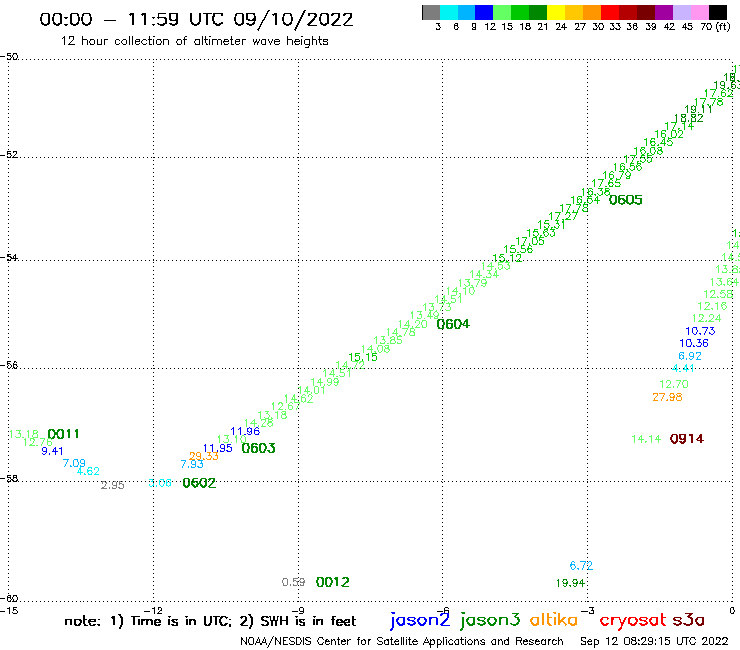Click the blue 11.96 wave height
Screen dimensions: 740x650
[245, 431]
